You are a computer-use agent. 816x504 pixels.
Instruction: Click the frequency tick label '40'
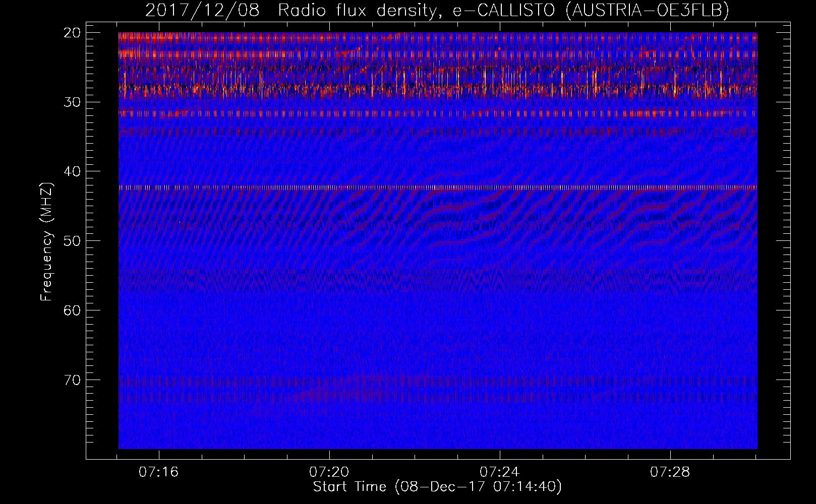click(x=73, y=171)
